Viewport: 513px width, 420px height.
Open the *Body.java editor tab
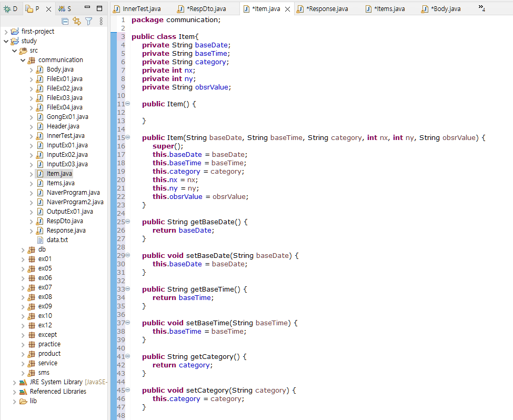click(441, 9)
